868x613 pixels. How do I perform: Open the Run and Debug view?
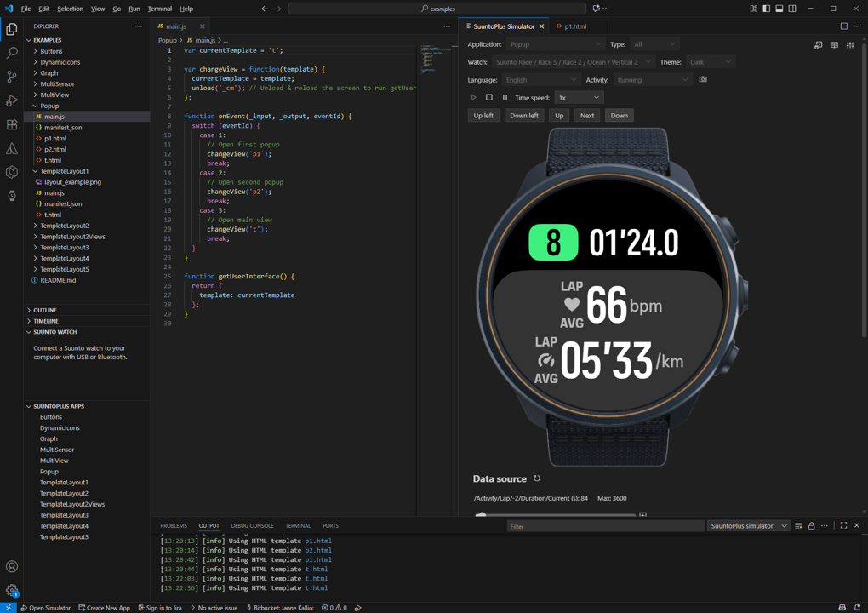tap(12, 100)
